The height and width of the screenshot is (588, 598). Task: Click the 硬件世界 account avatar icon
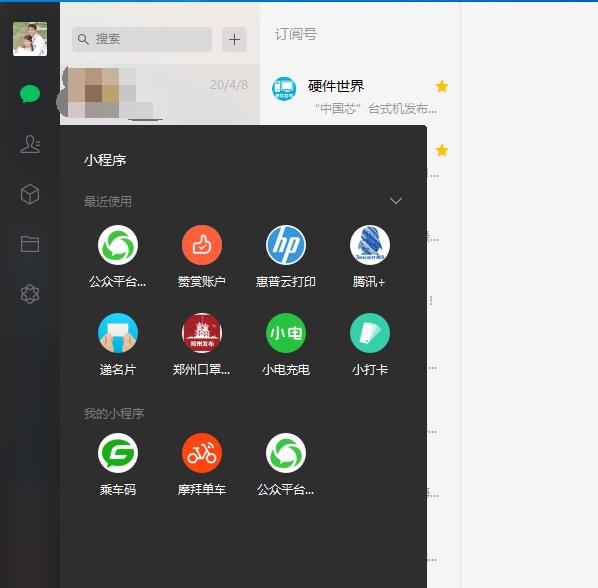[284, 88]
